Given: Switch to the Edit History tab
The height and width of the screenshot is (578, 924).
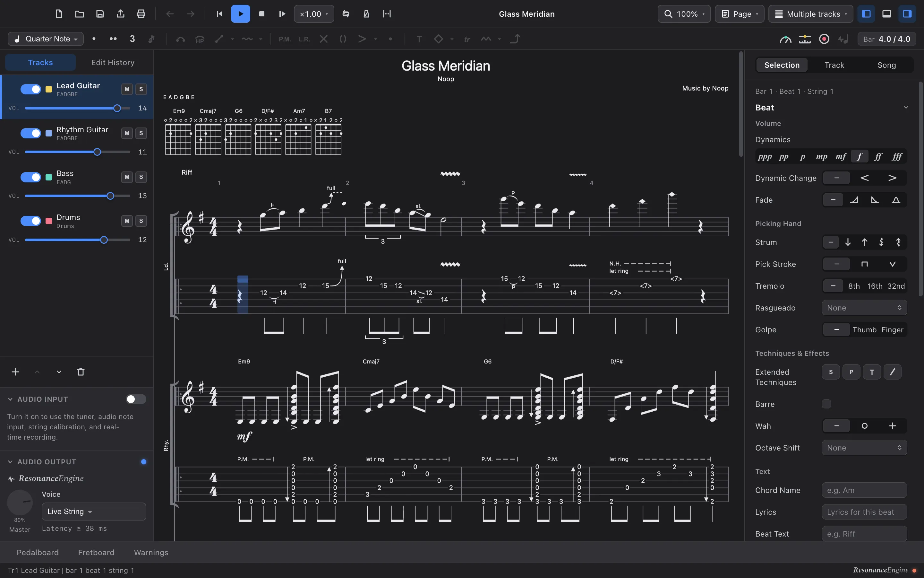Looking at the screenshot, I should point(113,62).
